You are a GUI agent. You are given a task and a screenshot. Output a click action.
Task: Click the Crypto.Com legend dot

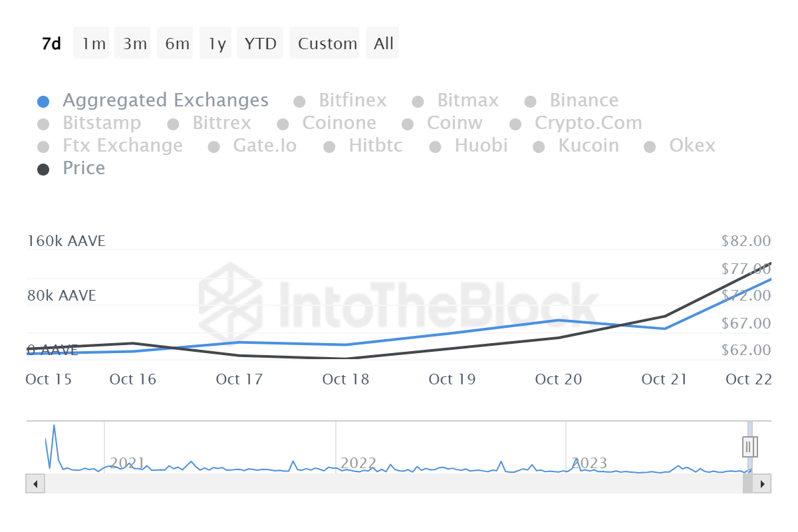tap(513, 123)
